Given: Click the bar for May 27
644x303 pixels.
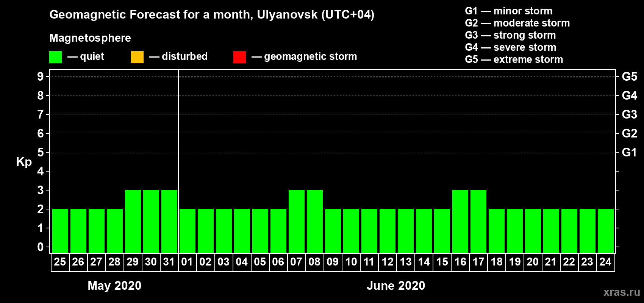Looking at the screenshot, I should pos(97,231).
